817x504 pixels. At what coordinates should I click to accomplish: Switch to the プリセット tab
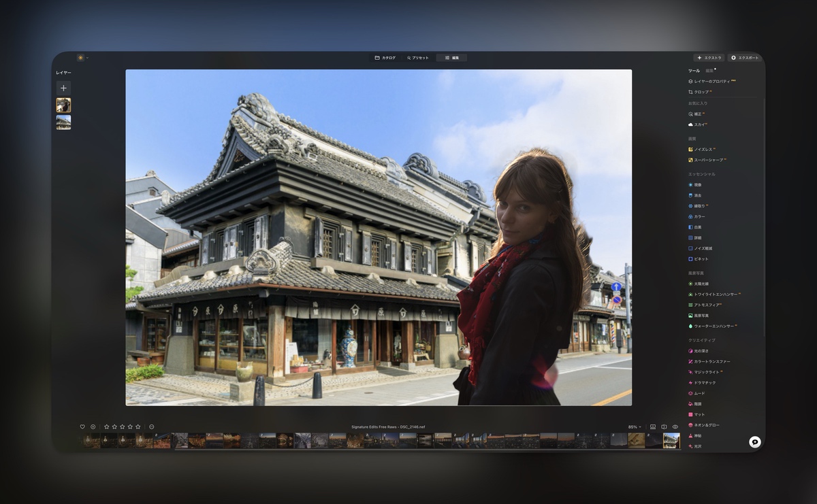(x=417, y=58)
